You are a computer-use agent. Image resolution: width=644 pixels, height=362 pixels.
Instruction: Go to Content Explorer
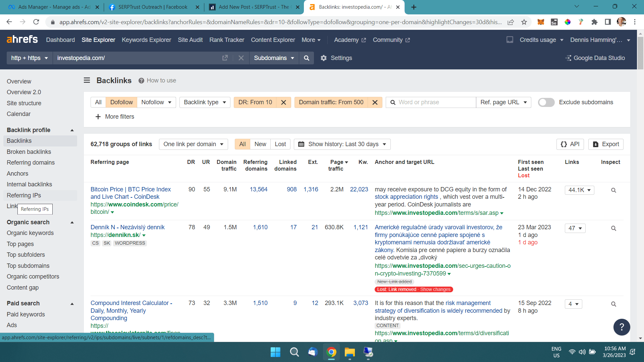(273, 40)
